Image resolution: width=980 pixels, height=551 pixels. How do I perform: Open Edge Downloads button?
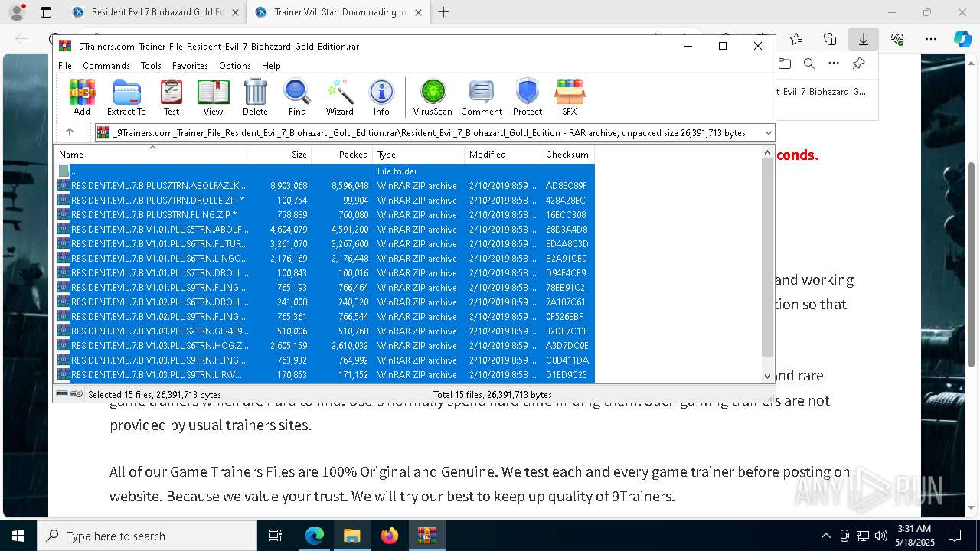click(x=864, y=39)
